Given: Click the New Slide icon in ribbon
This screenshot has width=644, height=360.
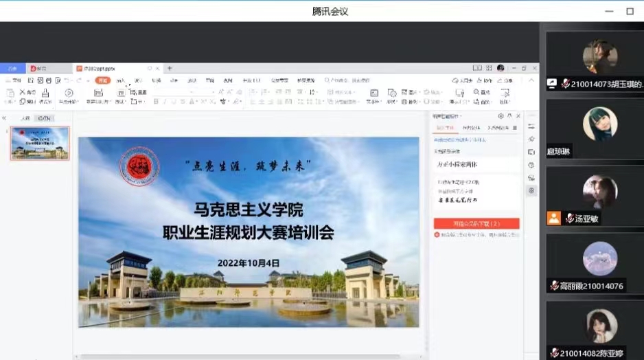Looking at the screenshot, I should [98, 93].
